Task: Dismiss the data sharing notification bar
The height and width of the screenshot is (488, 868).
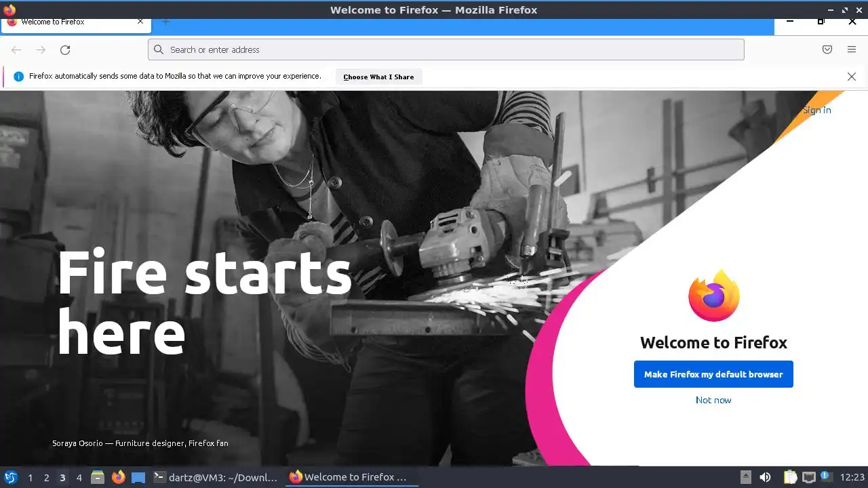Action: pos(852,77)
